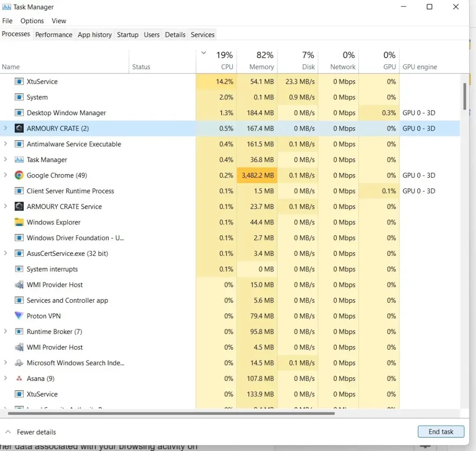The image size is (476, 451).
Task: Click the Asana process icon
Action: (x=19, y=378)
